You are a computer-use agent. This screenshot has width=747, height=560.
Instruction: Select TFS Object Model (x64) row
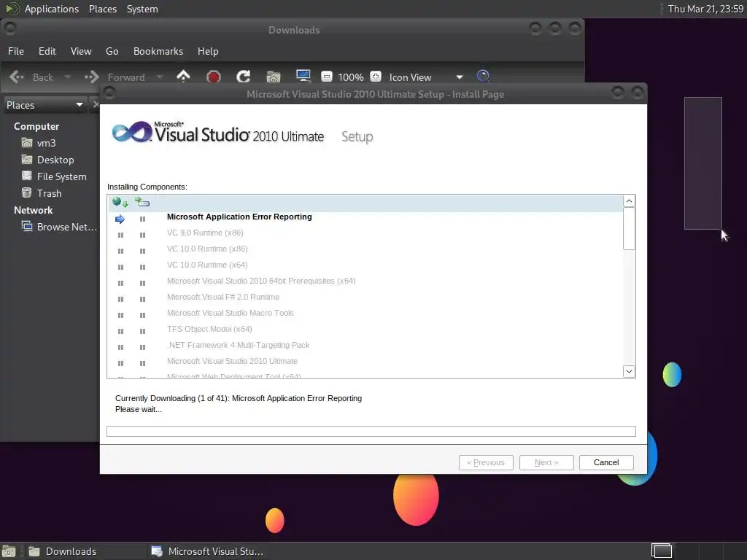pyautogui.click(x=365, y=329)
